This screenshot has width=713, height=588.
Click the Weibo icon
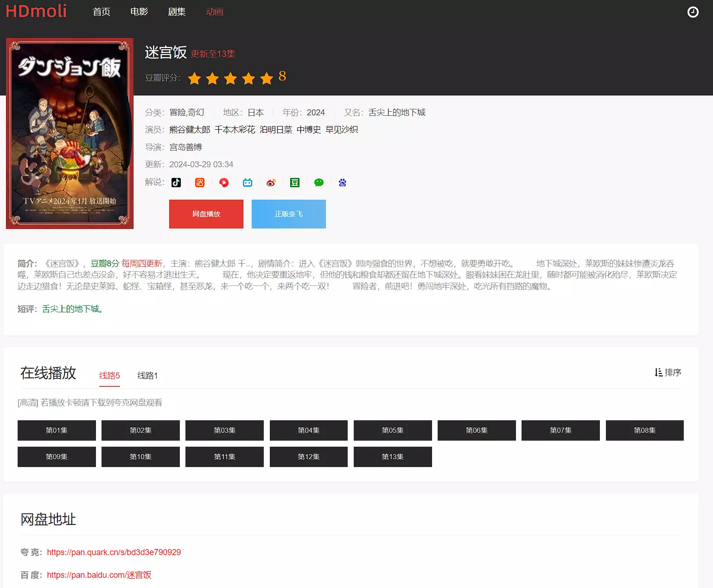pos(271,183)
